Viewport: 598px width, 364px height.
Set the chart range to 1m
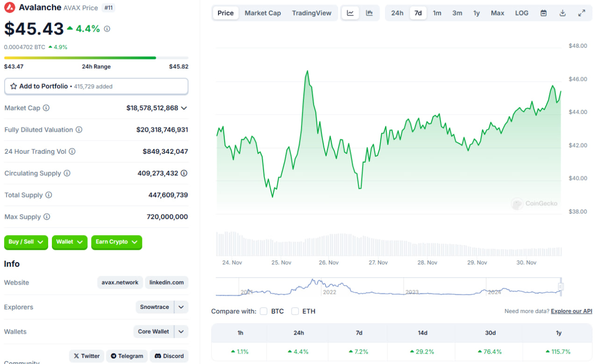[437, 13]
